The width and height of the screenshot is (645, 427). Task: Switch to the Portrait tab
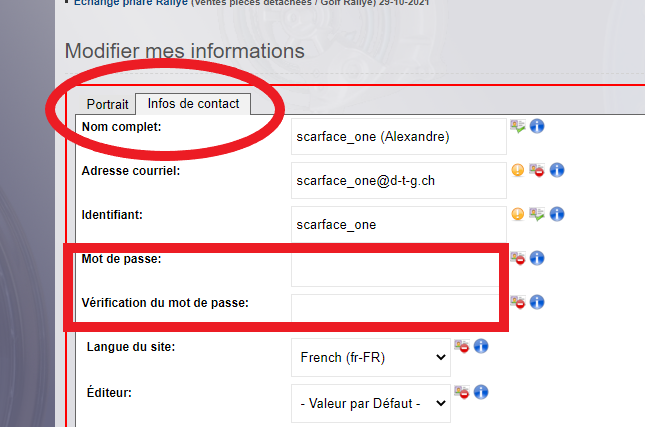[x=107, y=104]
